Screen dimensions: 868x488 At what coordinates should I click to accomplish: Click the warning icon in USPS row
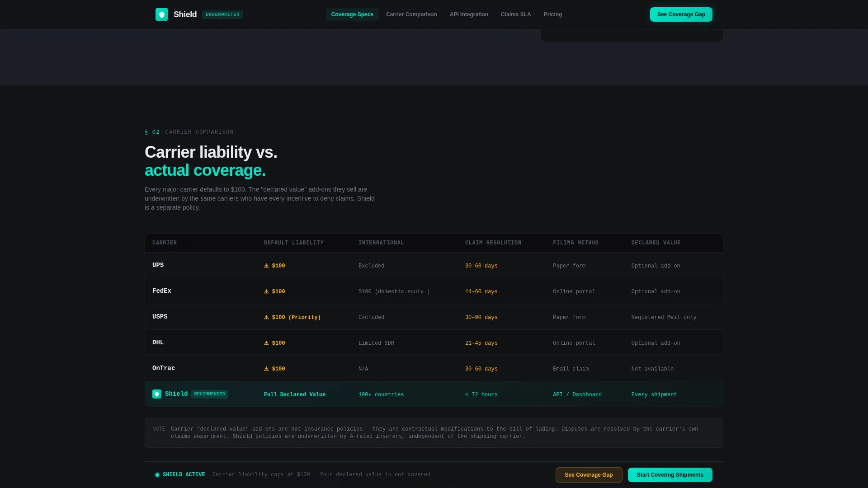click(x=266, y=317)
